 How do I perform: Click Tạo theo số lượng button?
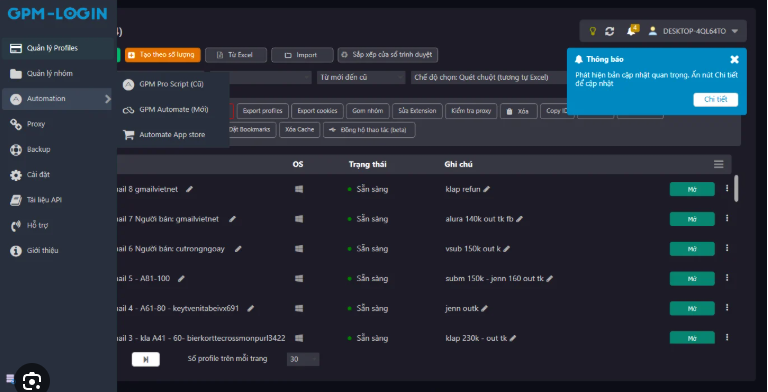pos(163,55)
